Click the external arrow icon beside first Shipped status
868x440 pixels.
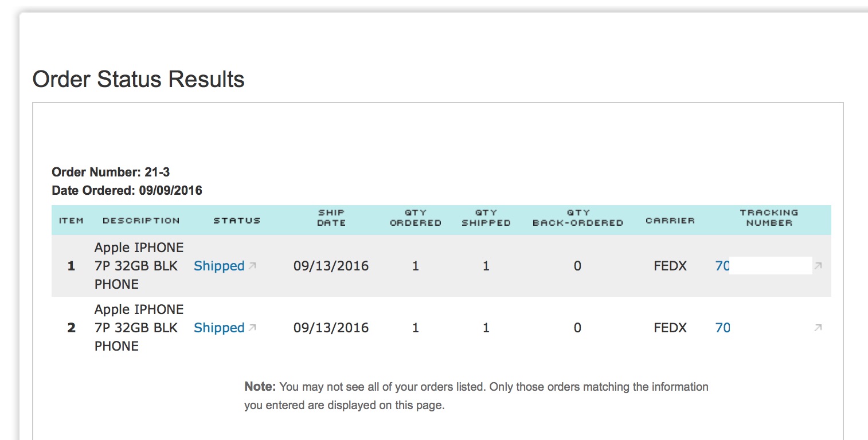tap(252, 266)
